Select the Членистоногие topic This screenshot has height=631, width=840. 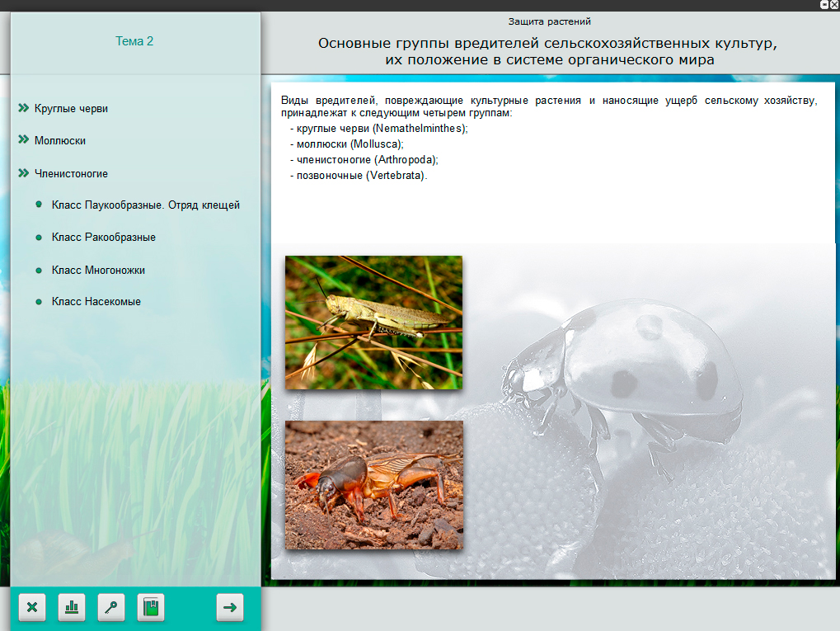pyautogui.click(x=71, y=174)
